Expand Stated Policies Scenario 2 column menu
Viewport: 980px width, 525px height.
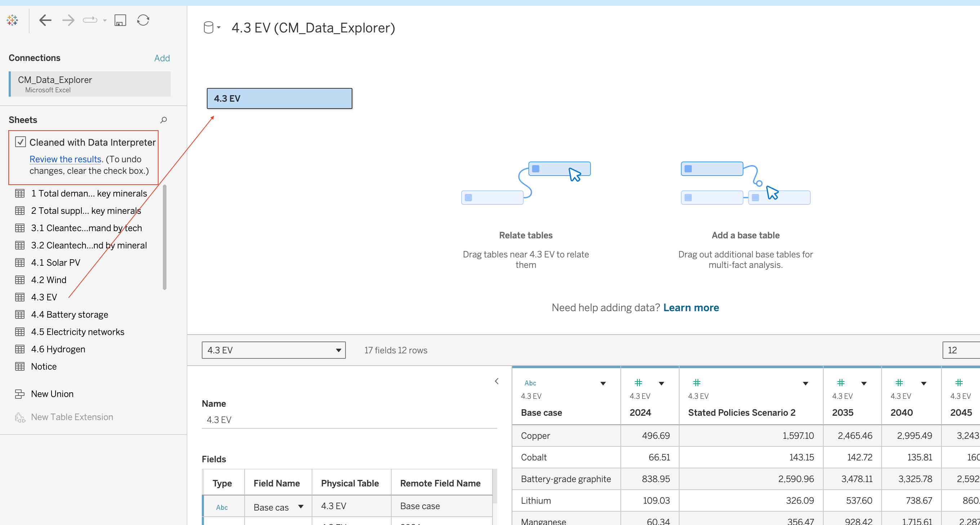click(805, 383)
